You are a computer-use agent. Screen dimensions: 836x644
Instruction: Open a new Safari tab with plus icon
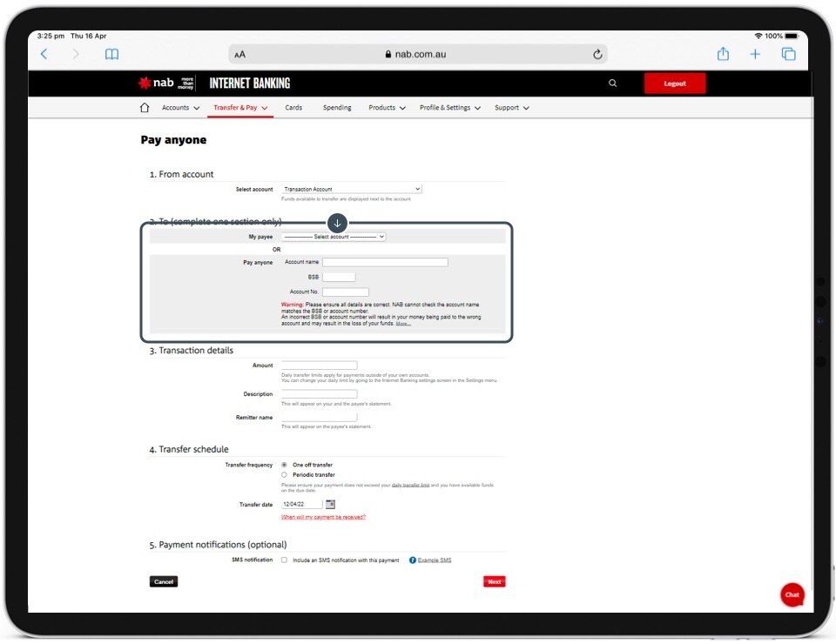755,54
